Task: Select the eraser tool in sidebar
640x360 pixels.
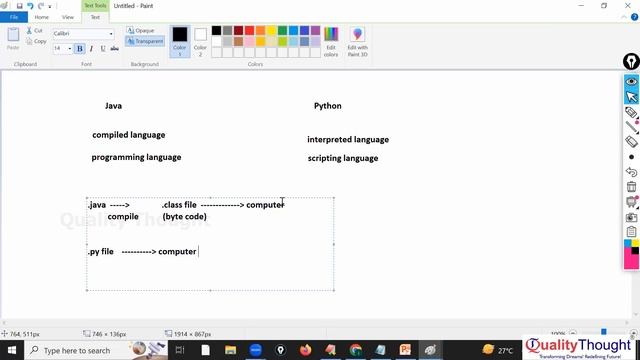Action: click(631, 142)
